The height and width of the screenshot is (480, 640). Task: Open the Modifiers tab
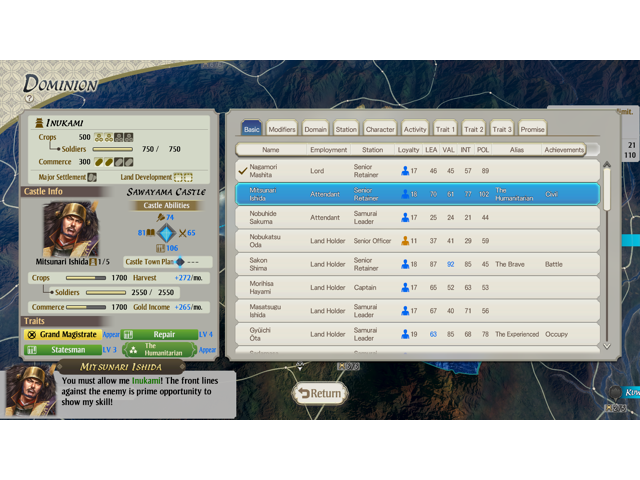[282, 129]
